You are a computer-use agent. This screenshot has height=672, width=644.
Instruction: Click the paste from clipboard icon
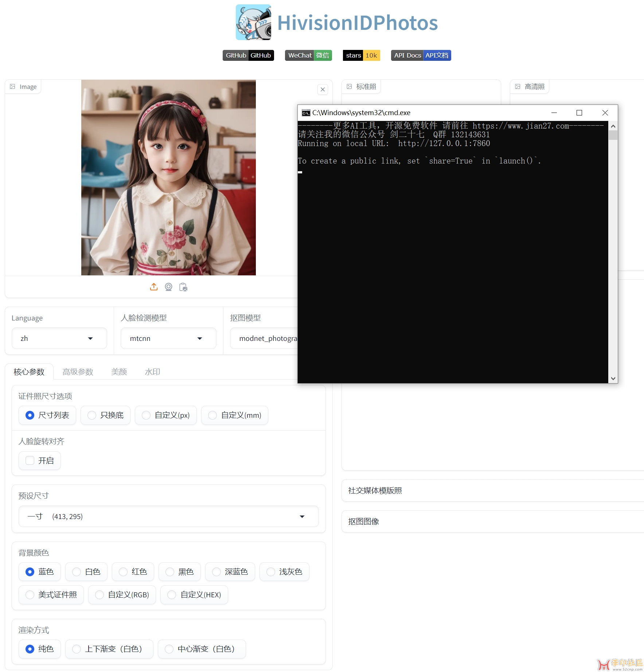183,287
